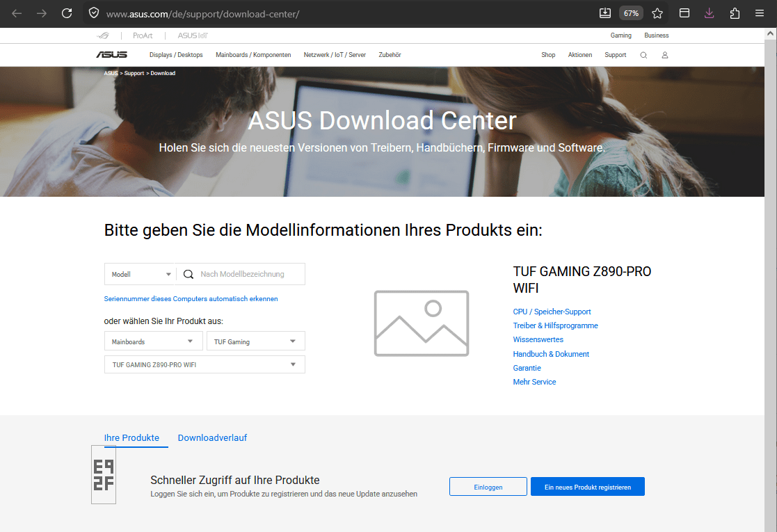The image size is (777, 532).
Task: Click the page scrollbar up arrow
Action: tap(770, 33)
